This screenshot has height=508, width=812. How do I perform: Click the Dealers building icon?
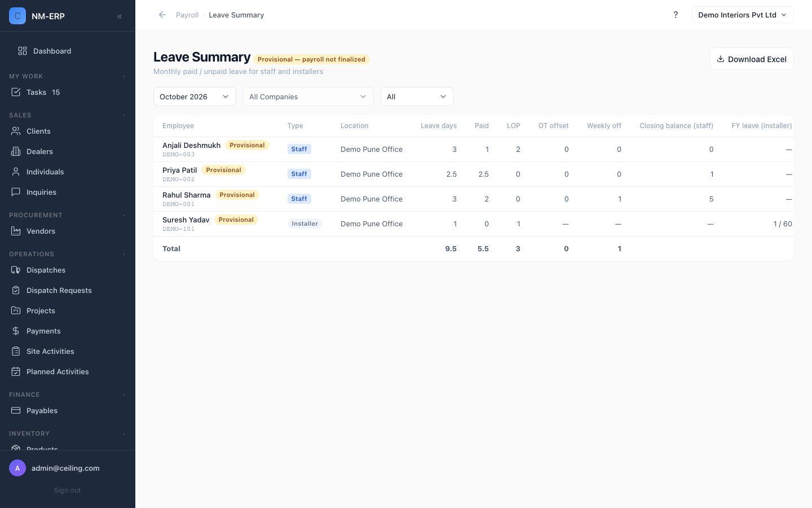pyautogui.click(x=16, y=151)
